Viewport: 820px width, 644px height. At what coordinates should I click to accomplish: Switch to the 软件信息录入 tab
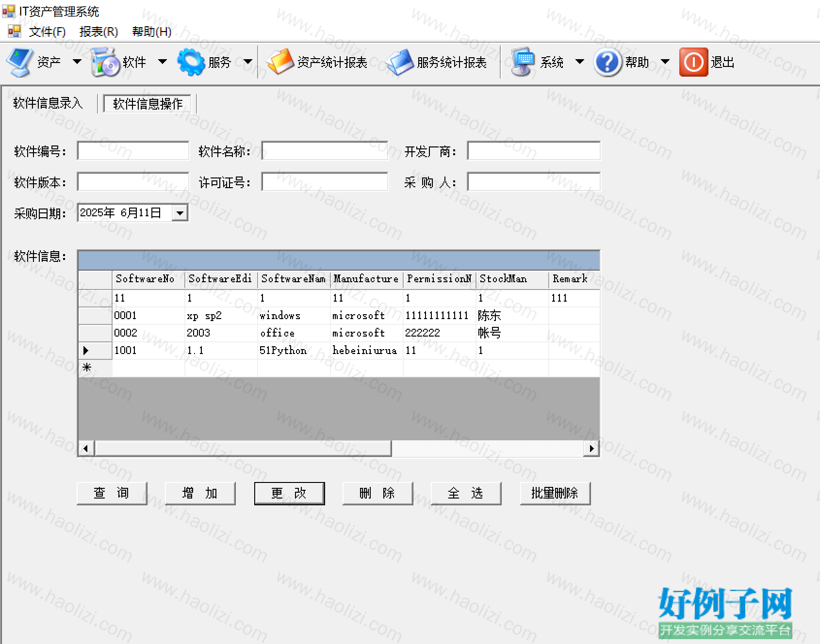(x=48, y=103)
